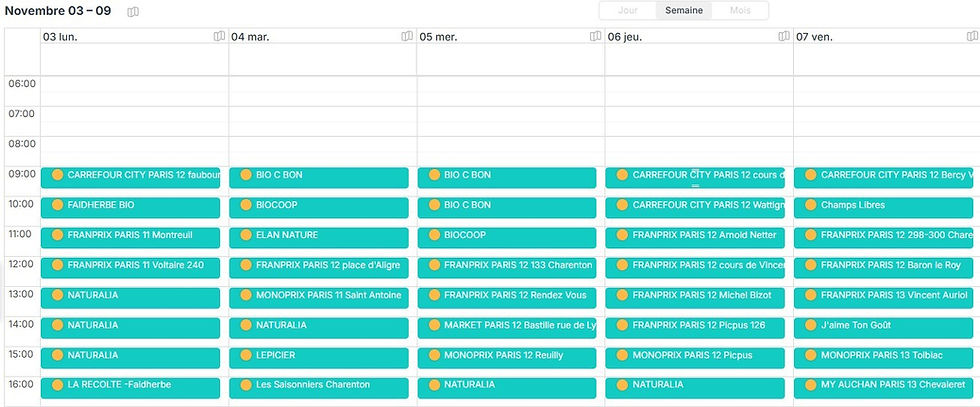Open FRANPRIX PARIS 12 Rendez Vous event

click(x=507, y=298)
